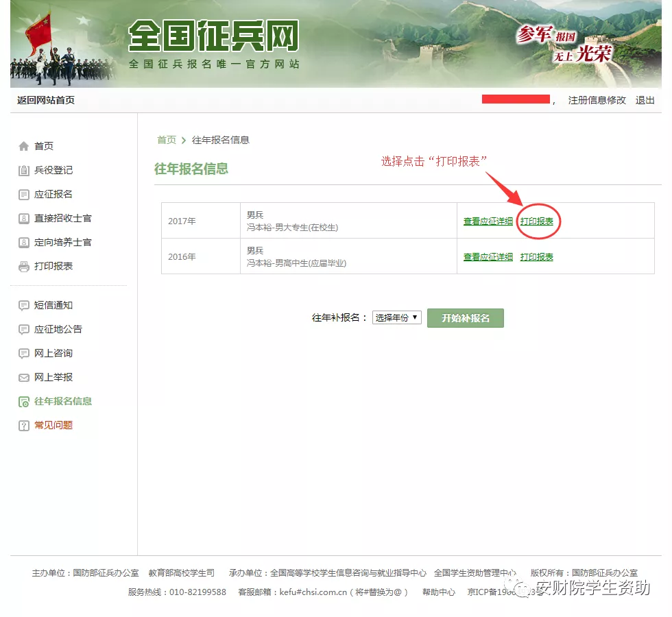Click the question mark icon for 常见问题
The image size is (672, 617).
coord(24,426)
